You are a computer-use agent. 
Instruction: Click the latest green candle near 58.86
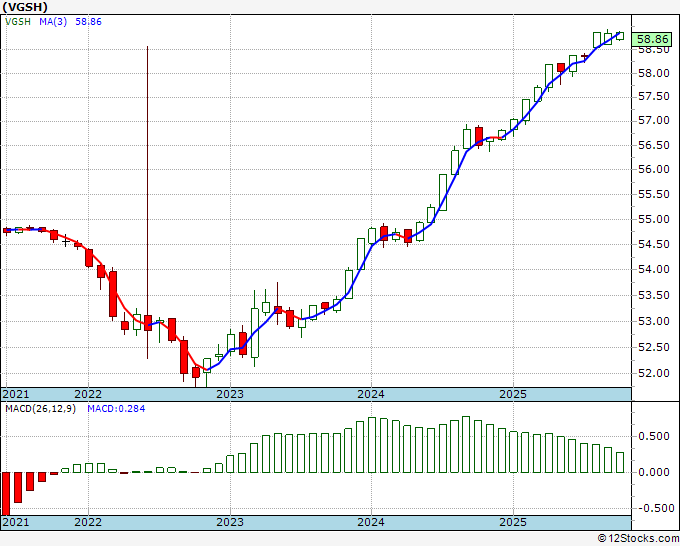point(620,36)
